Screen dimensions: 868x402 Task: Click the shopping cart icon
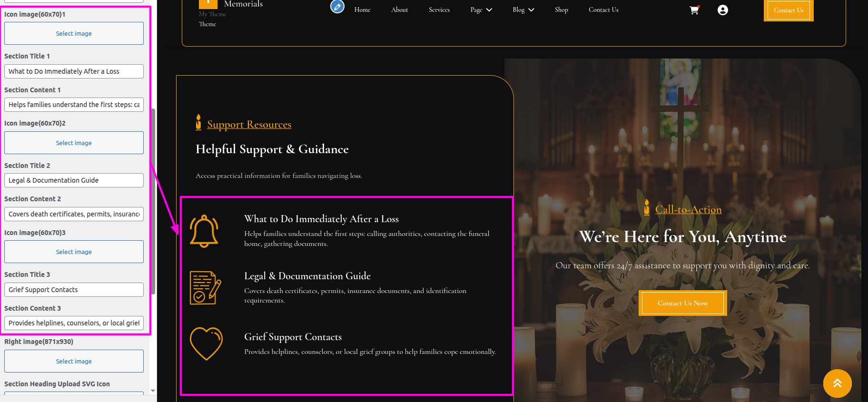pyautogui.click(x=694, y=10)
